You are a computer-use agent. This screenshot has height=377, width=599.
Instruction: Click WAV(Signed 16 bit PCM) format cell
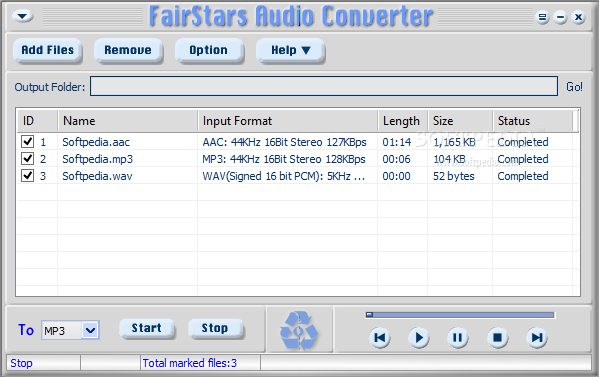283,176
